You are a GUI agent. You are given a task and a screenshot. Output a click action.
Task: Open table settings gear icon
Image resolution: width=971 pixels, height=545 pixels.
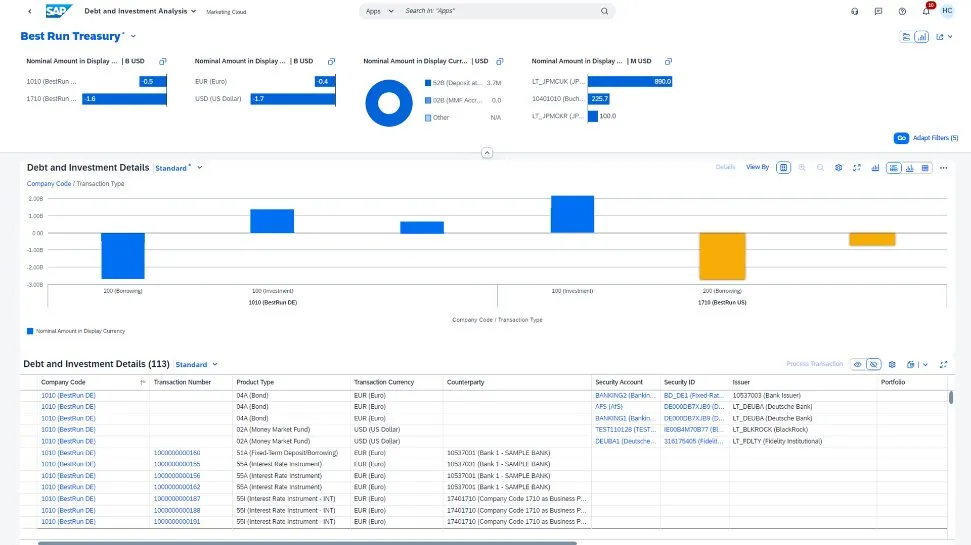coord(890,365)
